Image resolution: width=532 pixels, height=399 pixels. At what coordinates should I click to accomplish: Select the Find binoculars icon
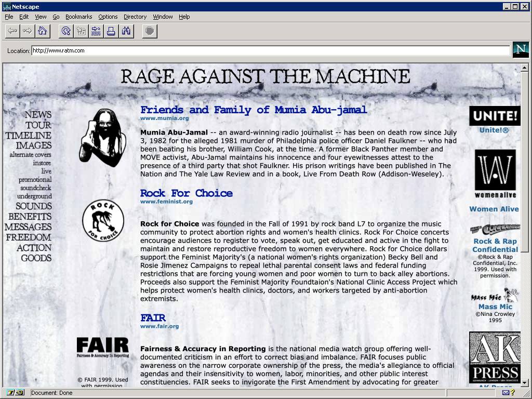[x=126, y=31]
